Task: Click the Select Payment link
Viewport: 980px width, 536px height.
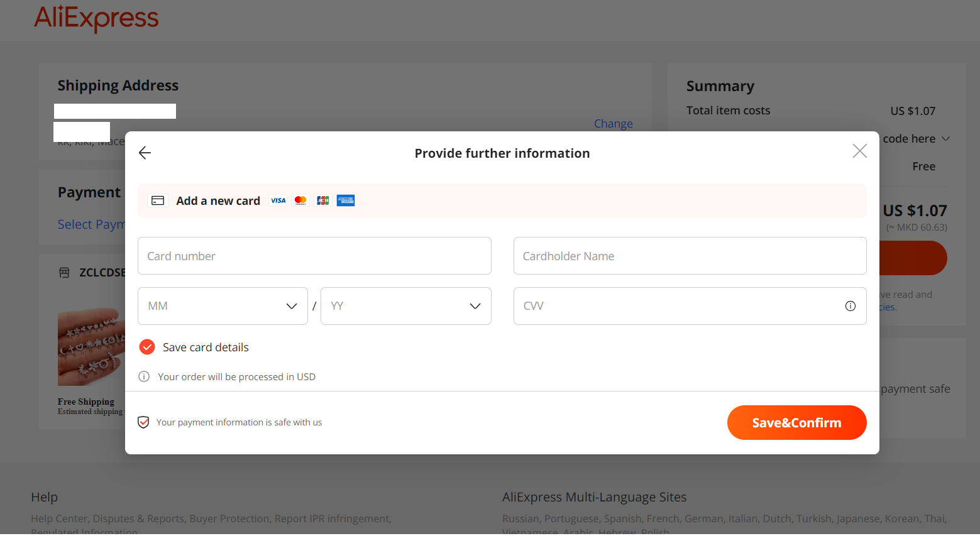Action: (91, 224)
